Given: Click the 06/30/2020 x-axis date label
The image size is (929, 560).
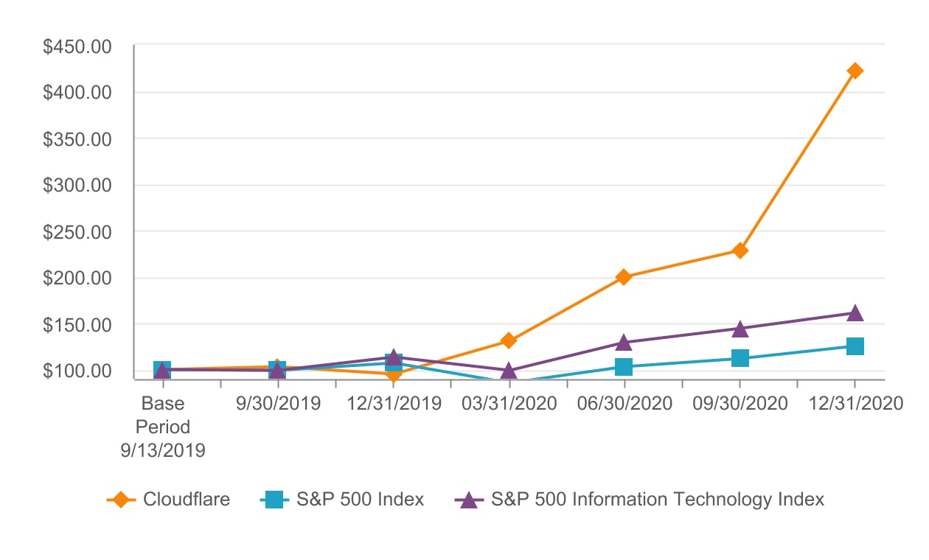Looking at the screenshot, I should click(x=624, y=404).
